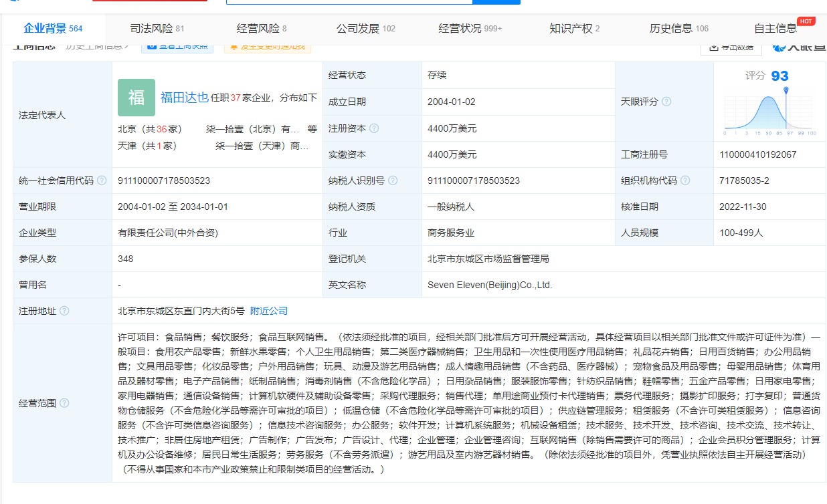The height and width of the screenshot is (504, 827).
Task: Click the help icon next to 经营范围
Action: pos(64,403)
